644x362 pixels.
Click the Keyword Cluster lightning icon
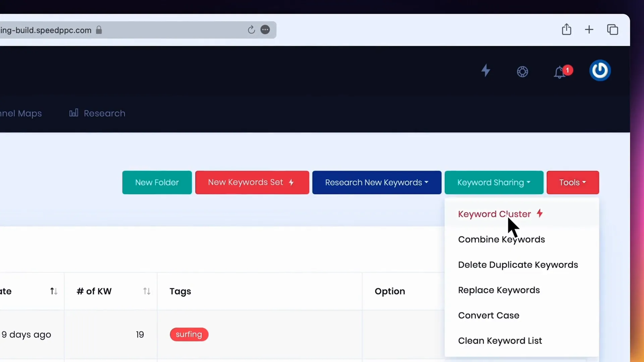tap(540, 214)
